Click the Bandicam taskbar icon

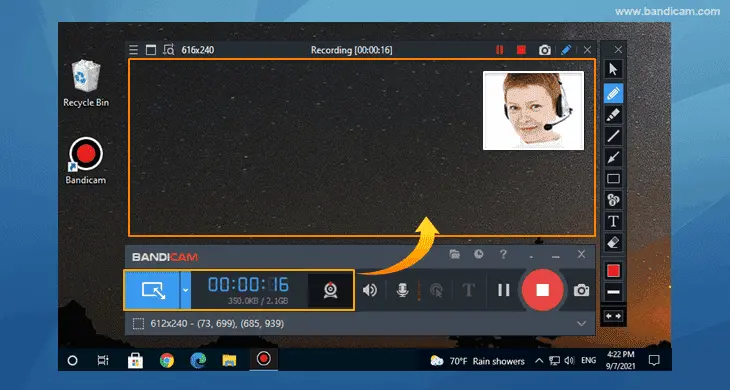tap(264, 359)
